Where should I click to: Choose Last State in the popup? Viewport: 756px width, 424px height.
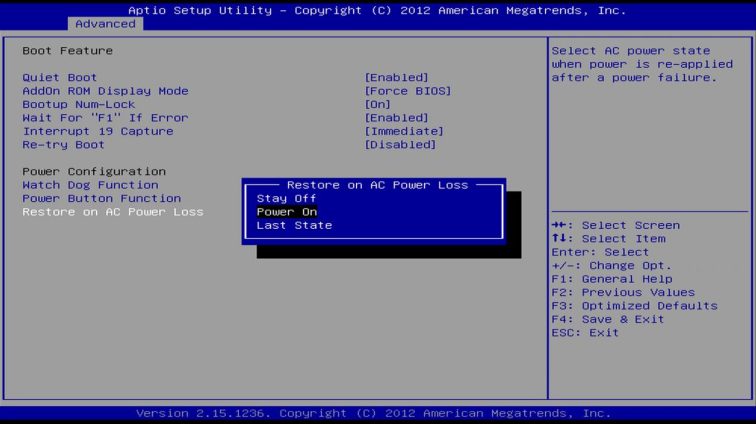pyautogui.click(x=294, y=225)
